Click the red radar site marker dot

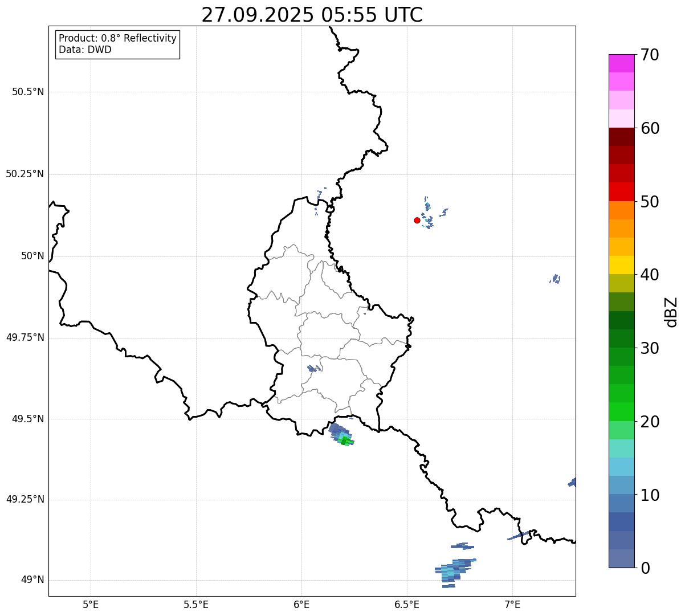point(417,220)
